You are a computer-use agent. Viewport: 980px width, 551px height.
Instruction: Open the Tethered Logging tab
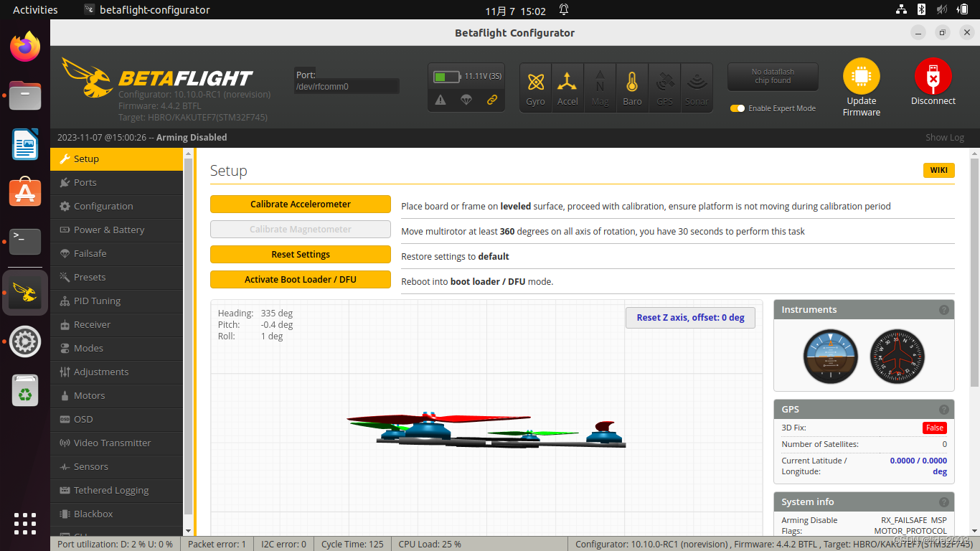116,491
